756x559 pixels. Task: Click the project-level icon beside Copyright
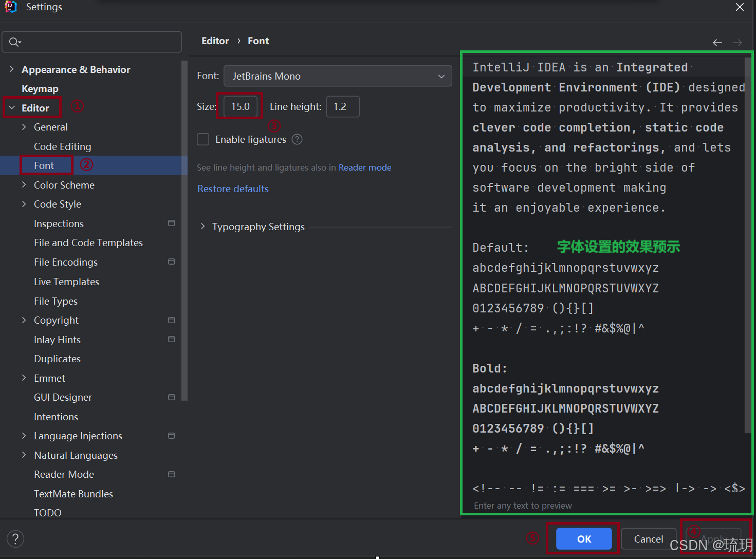[x=171, y=320]
